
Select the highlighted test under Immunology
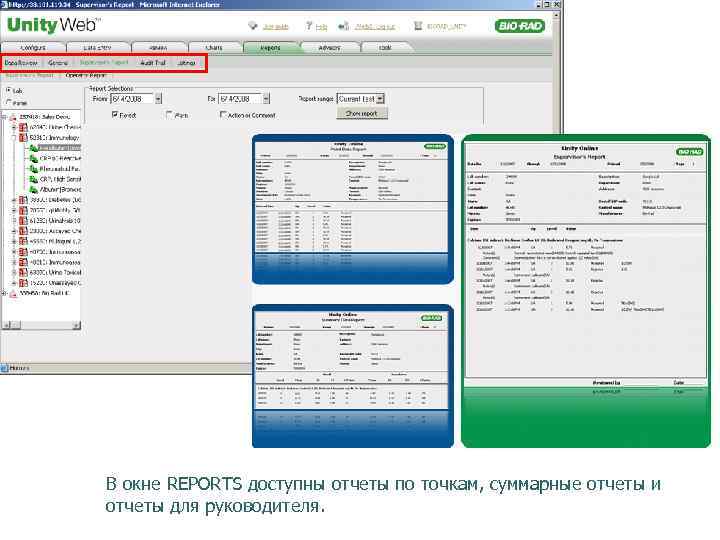60,148
